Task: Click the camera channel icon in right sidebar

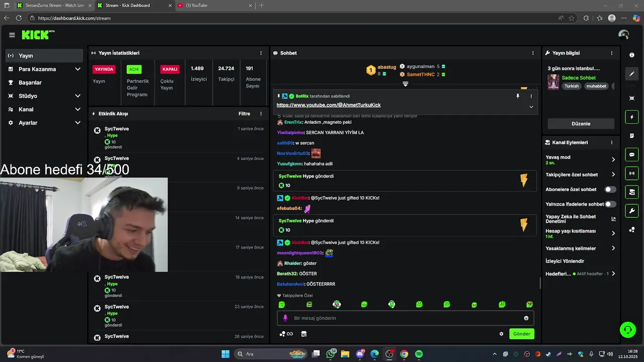Action: click(632, 192)
